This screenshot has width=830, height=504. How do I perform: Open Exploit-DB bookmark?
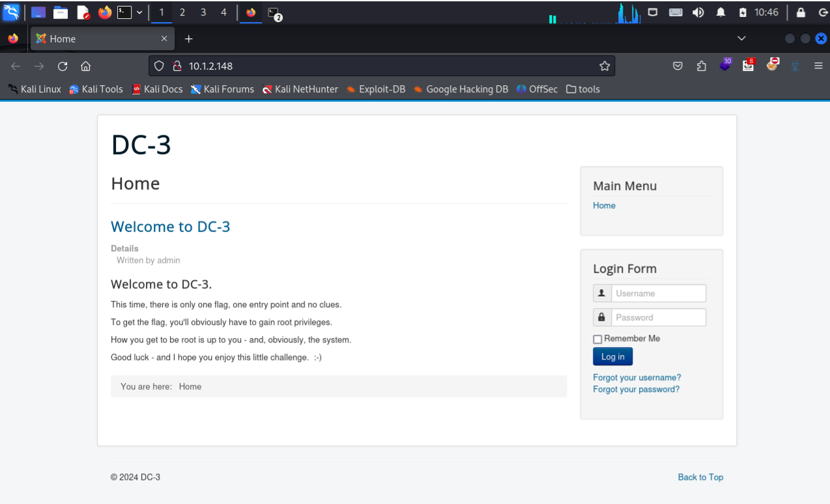pyautogui.click(x=375, y=89)
